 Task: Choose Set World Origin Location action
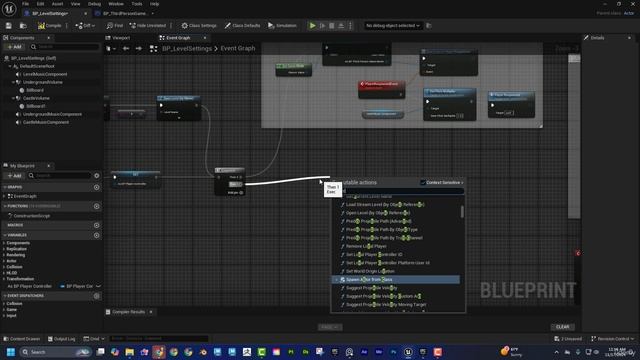370,271
